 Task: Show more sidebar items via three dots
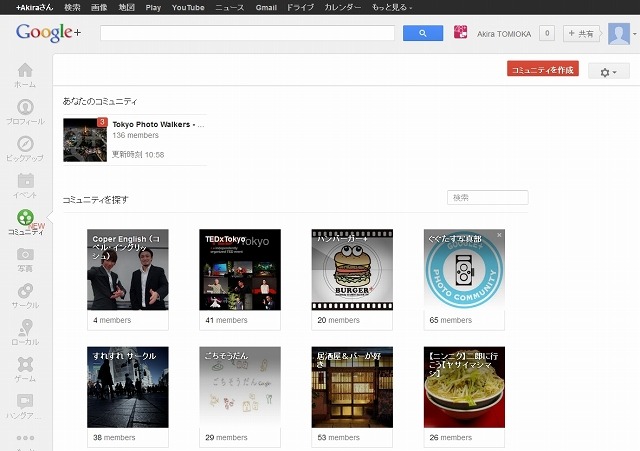click(x=25, y=438)
